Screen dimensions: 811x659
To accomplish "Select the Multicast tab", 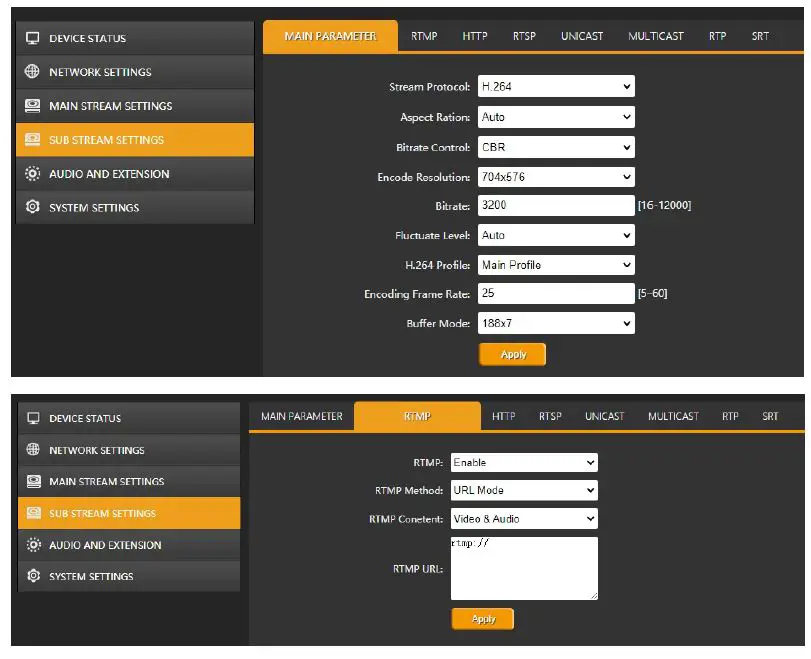I will coord(655,35).
